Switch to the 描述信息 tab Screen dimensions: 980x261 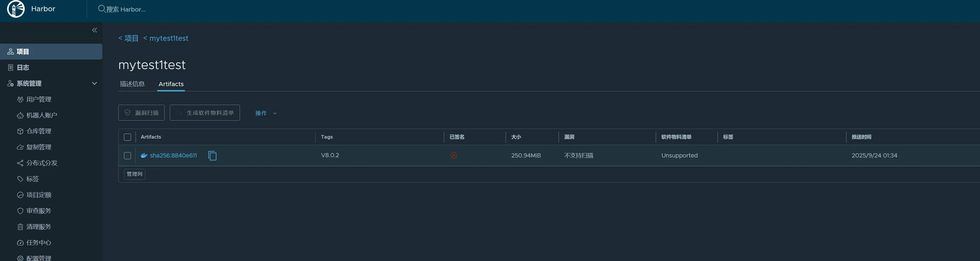pos(132,84)
